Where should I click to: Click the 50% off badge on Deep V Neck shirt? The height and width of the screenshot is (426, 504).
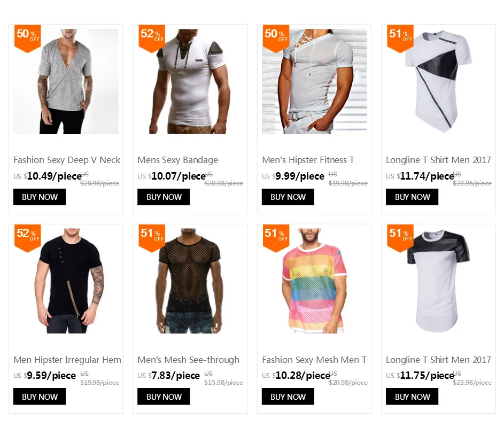[x=28, y=38]
